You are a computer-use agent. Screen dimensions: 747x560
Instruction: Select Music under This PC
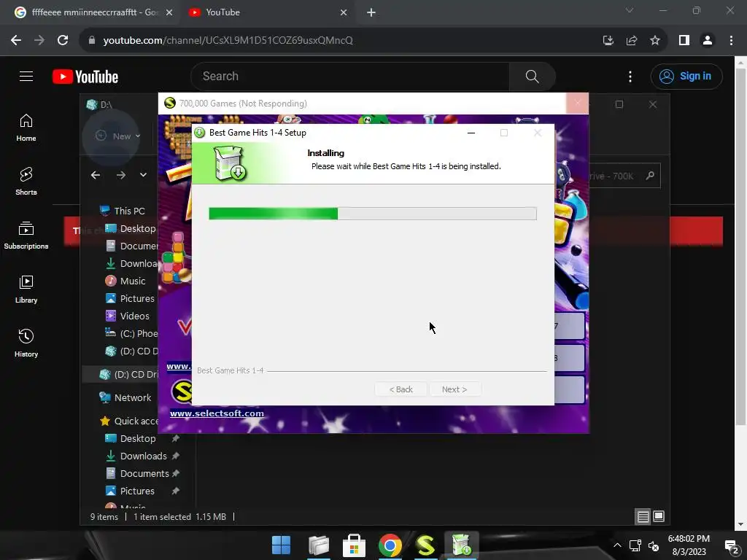[x=125, y=281]
